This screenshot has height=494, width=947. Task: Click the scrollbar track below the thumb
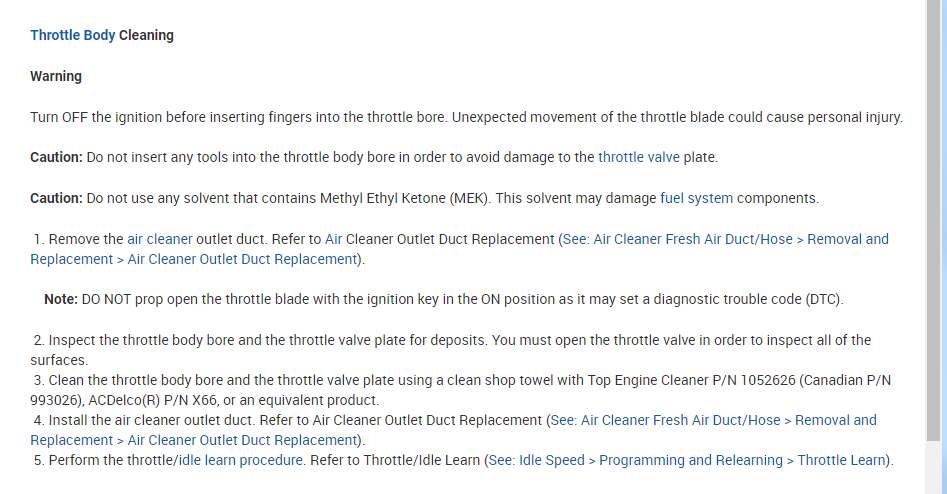click(x=934, y=470)
